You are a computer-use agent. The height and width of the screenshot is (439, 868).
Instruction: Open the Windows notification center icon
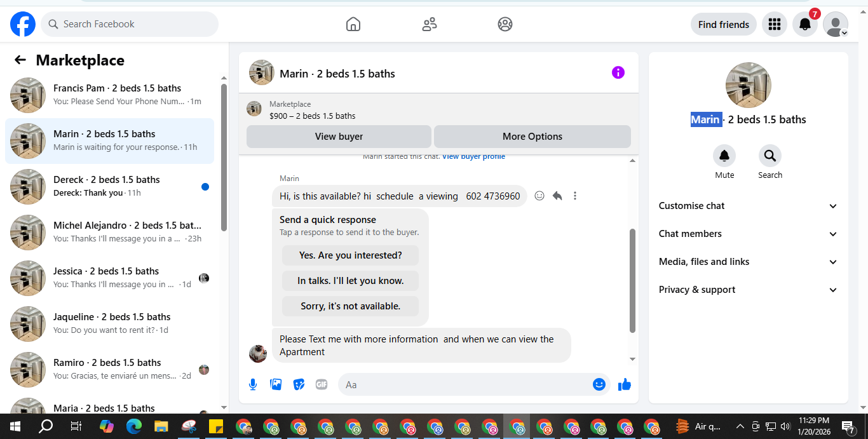pos(848,426)
